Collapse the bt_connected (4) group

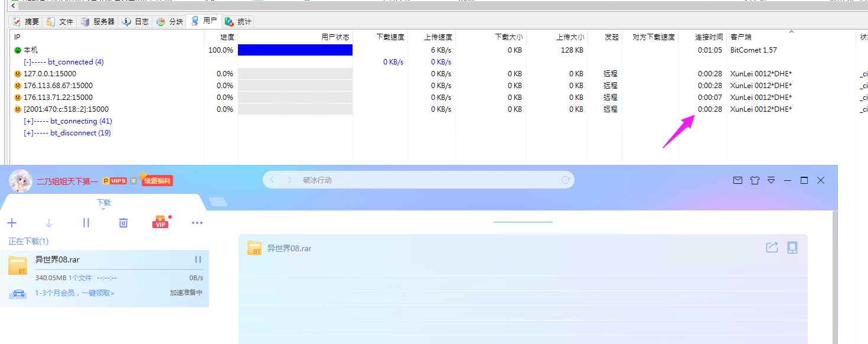click(28, 62)
